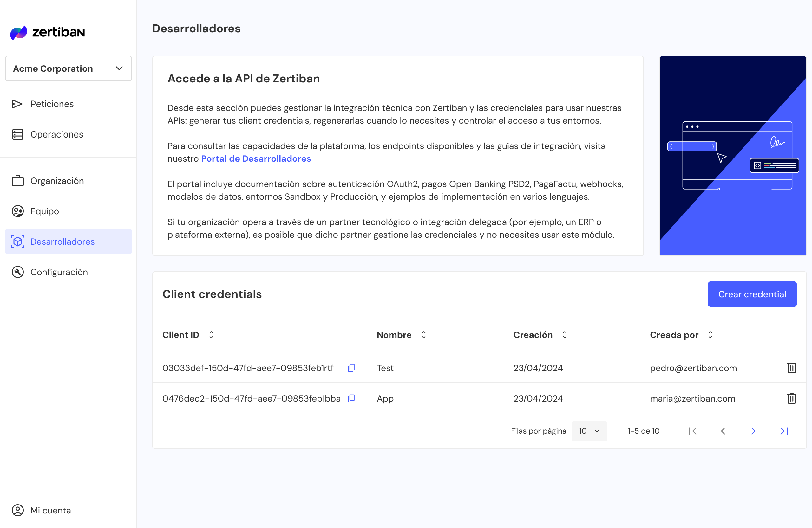Sort the table by Nombre column
This screenshot has width=812, height=528.
pos(423,335)
